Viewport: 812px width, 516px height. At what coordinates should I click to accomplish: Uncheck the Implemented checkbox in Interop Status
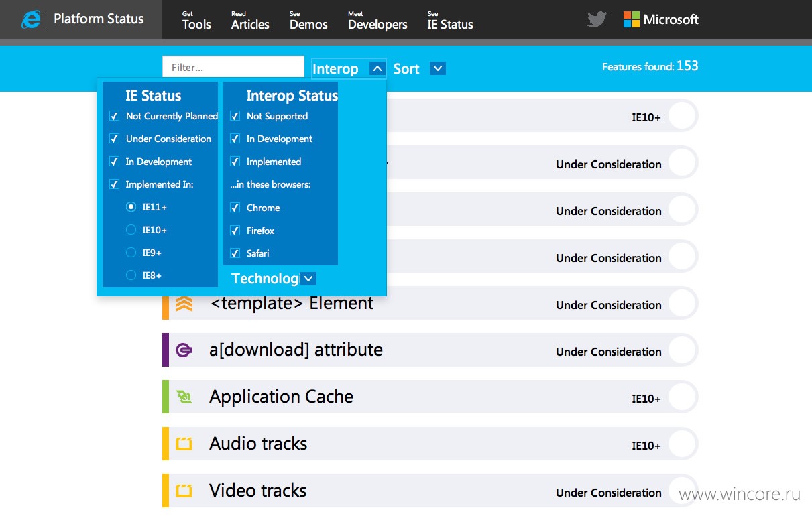(x=235, y=162)
